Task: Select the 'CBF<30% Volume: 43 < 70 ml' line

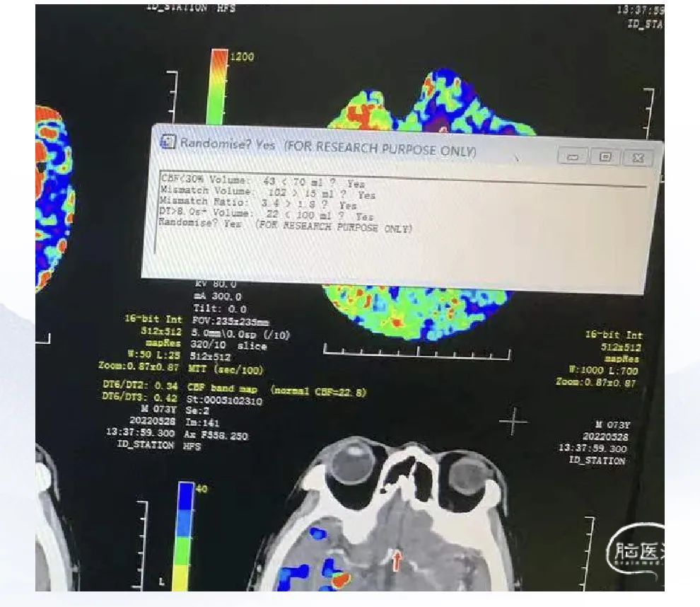Action: point(262,181)
